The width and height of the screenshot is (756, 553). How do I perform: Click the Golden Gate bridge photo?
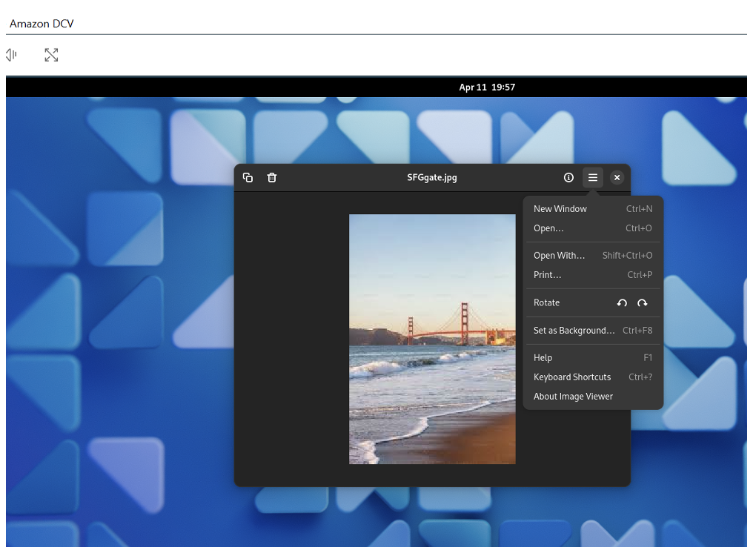click(432, 340)
